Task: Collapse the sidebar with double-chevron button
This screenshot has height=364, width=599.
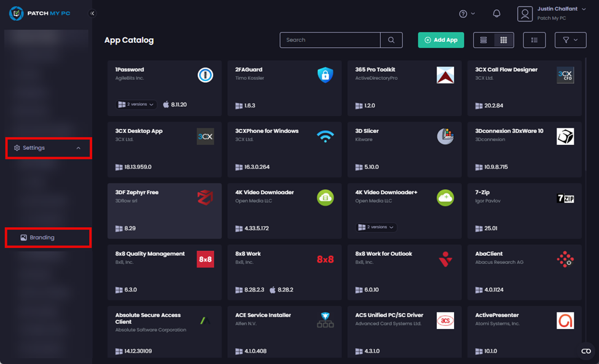Action: (x=93, y=13)
